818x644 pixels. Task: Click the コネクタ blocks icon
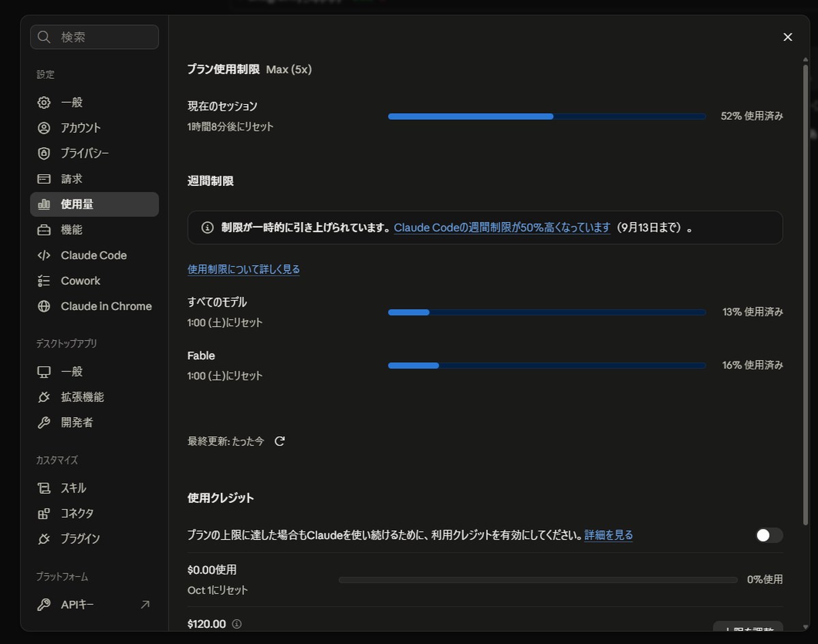[x=44, y=513]
